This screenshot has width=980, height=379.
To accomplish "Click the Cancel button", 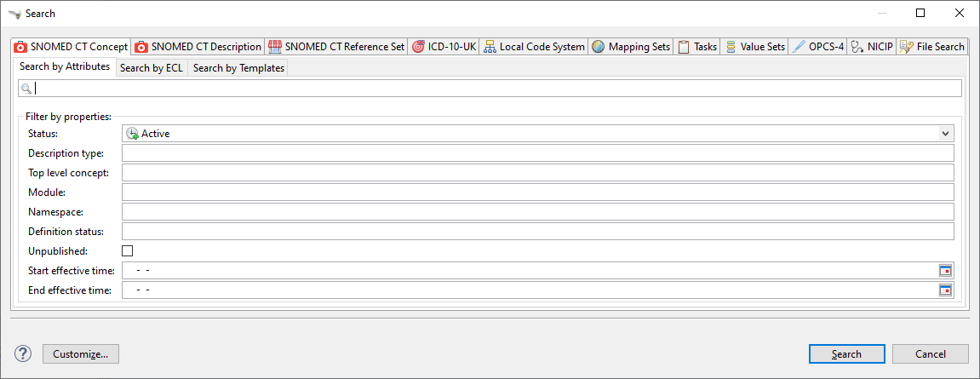I will [x=931, y=353].
